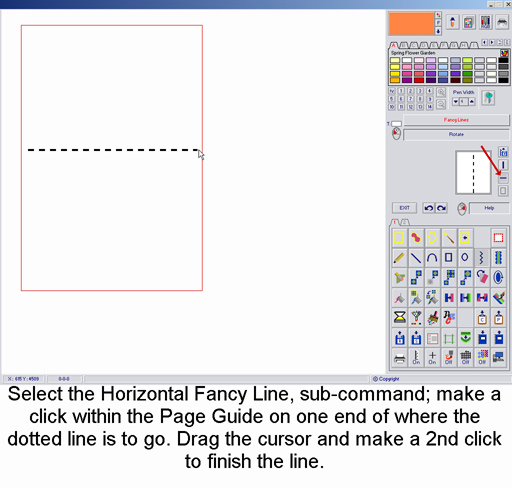The width and height of the screenshot is (512, 488).
Task: Open the RGB color mixer icon
Action: (x=485, y=22)
